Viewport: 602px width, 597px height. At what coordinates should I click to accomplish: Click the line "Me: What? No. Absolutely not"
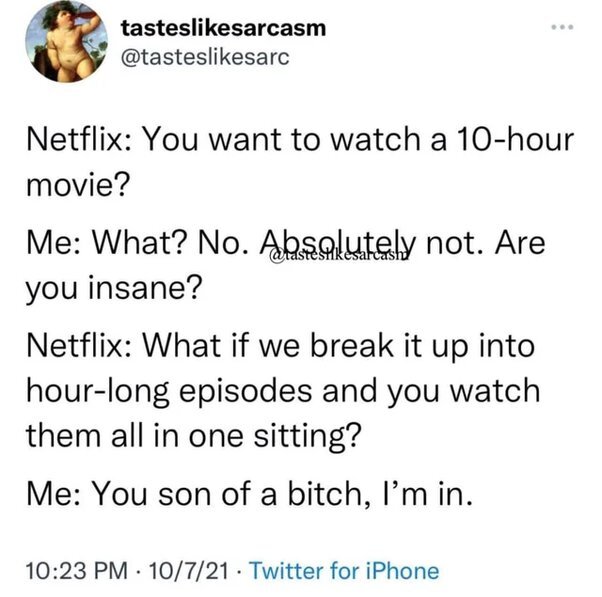click(x=286, y=243)
